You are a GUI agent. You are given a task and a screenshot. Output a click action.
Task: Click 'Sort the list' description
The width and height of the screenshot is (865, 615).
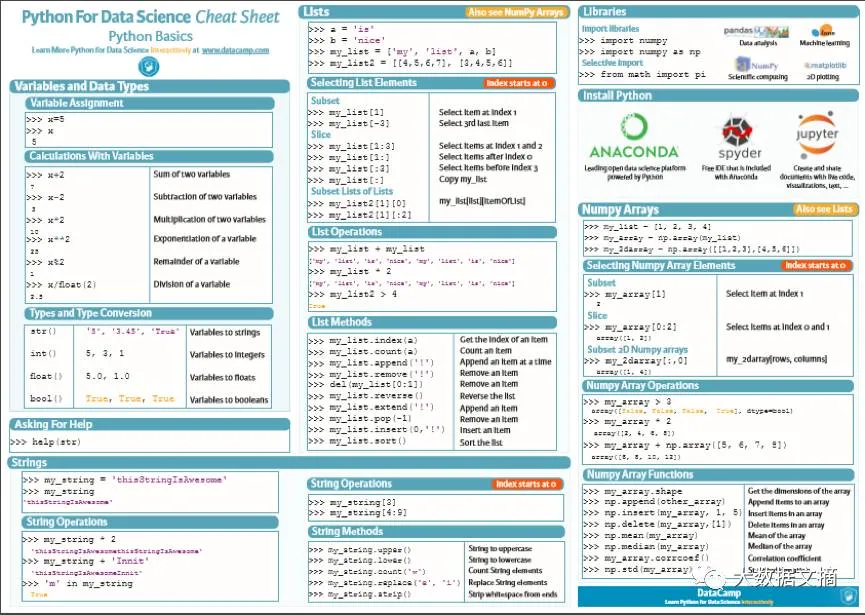point(481,442)
